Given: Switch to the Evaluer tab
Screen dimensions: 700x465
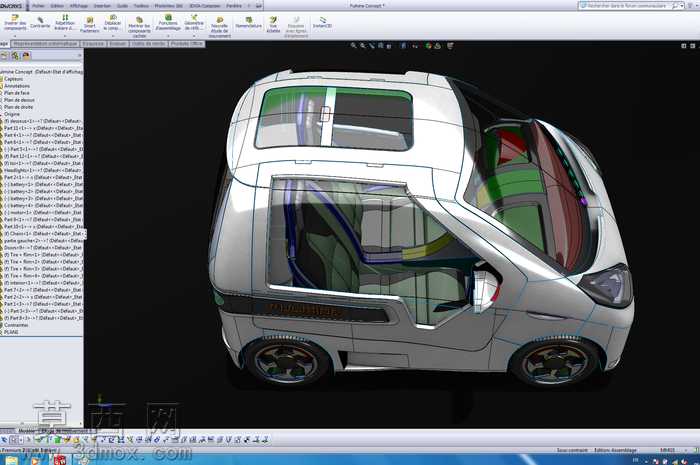Looking at the screenshot, I should pos(118,44).
